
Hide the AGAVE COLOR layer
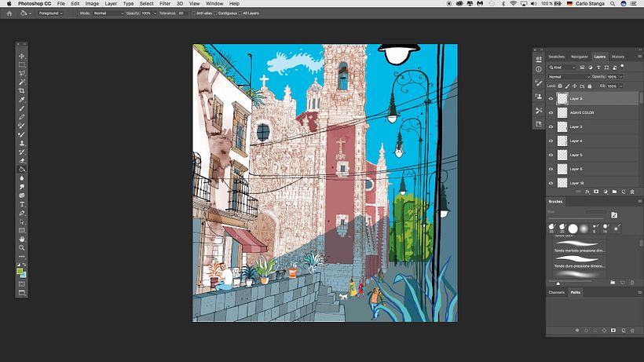point(551,113)
